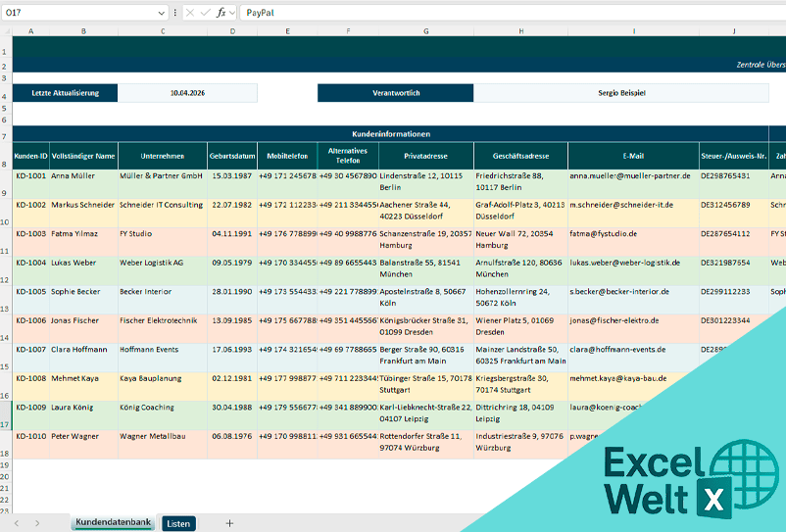Switch to the Listen sheet tab
Viewport: 786px width, 532px height.
[178, 523]
